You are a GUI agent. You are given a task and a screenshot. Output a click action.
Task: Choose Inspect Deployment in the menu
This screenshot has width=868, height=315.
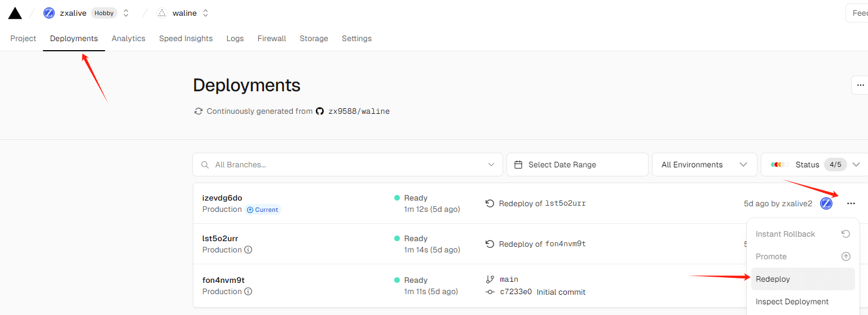click(x=792, y=301)
